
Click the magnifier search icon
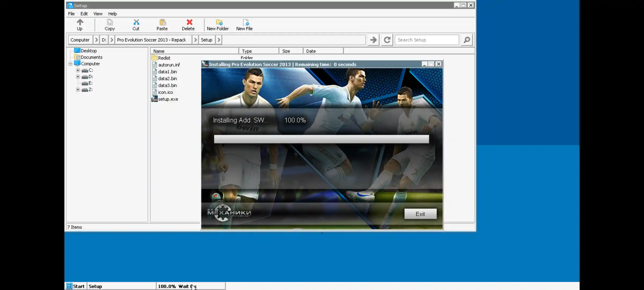click(467, 40)
